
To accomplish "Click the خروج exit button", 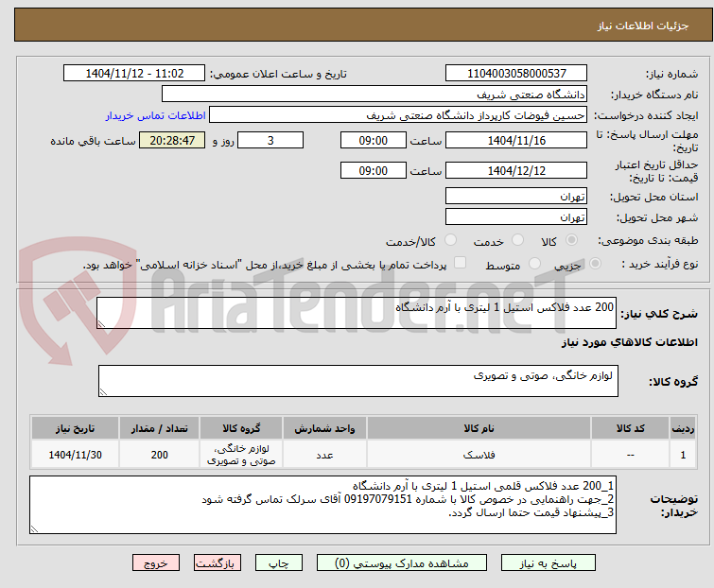I will point(156,563).
